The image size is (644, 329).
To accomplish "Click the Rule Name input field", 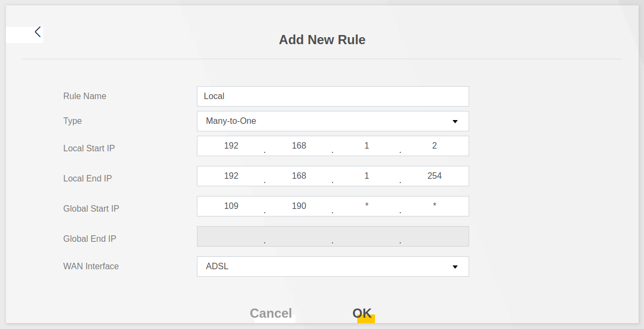I will 332,96.
